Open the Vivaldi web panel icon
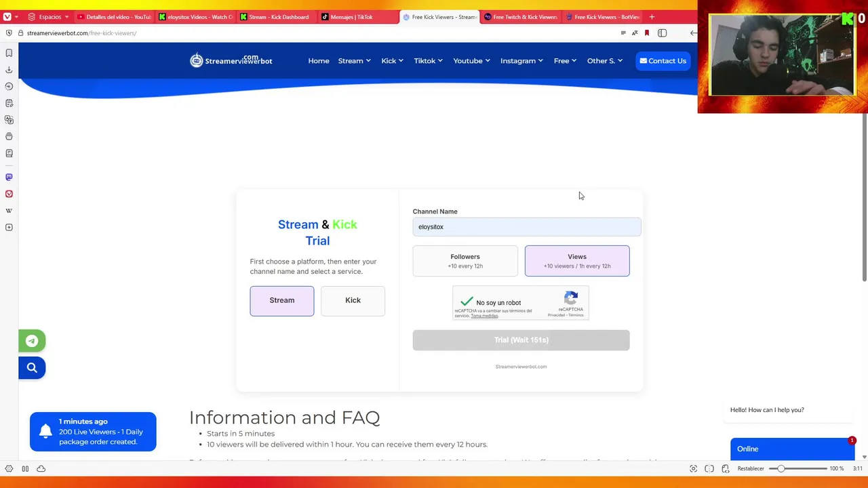This screenshot has height=488, width=868. [x=9, y=194]
